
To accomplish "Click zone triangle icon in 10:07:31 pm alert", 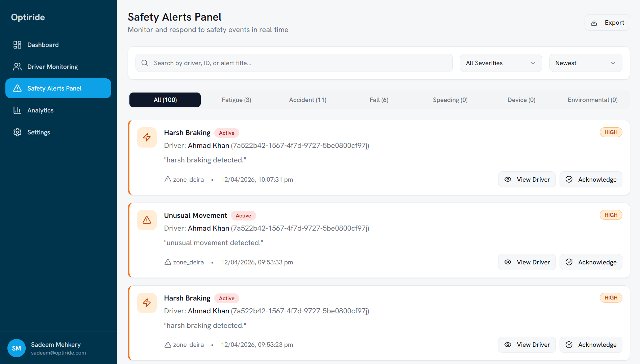I will tap(168, 179).
